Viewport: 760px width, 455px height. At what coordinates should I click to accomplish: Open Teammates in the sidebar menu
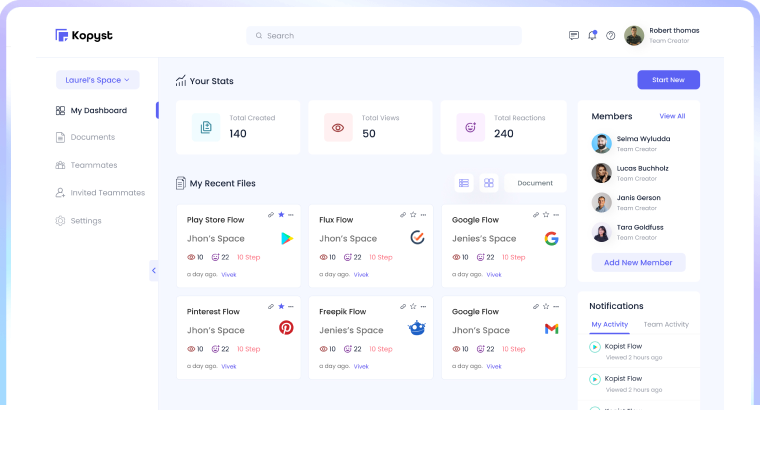(93, 165)
